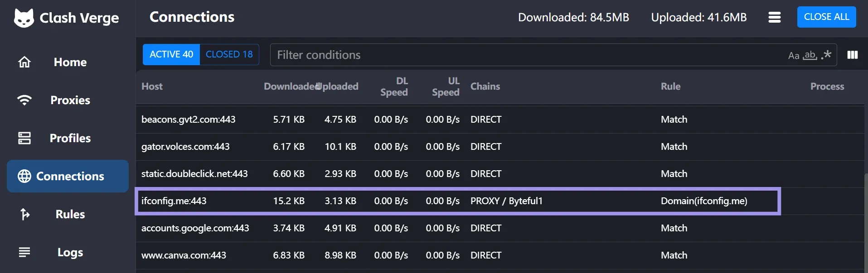Select the www.canva.com:443 row
The width and height of the screenshot is (868, 273).
pos(499,255)
